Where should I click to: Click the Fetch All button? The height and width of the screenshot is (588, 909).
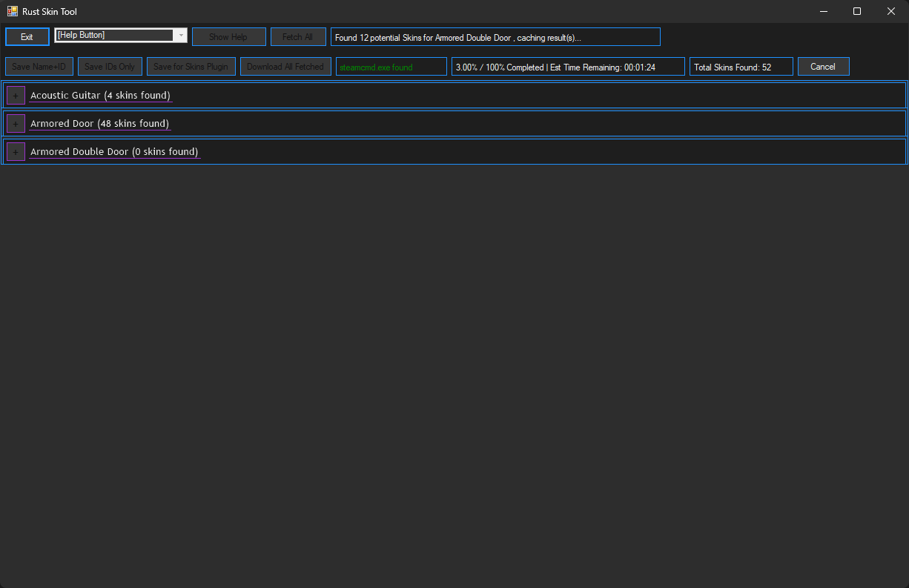pyautogui.click(x=297, y=37)
